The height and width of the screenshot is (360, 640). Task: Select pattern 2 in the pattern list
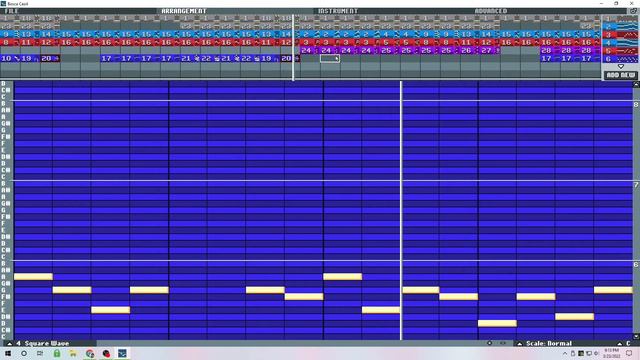click(620, 27)
